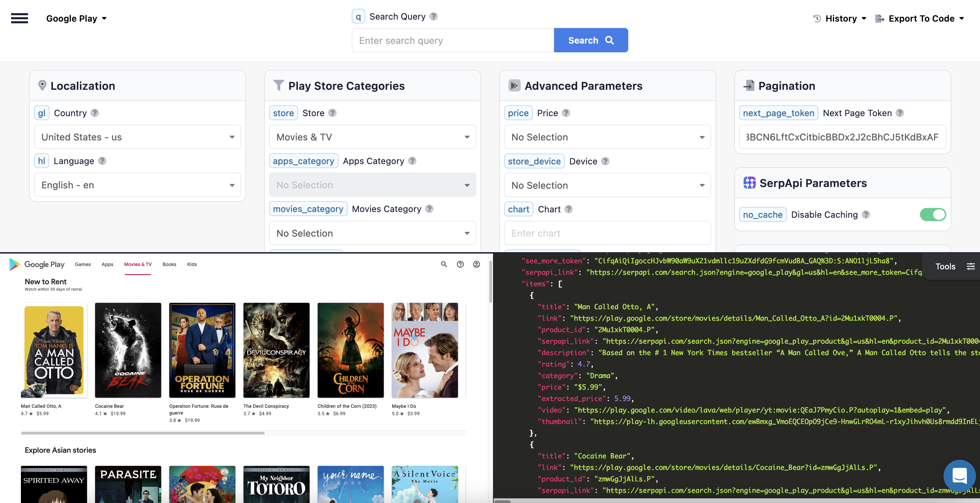Viewport: 980px width, 503px height.
Task: Click the SerpApi Parameters logo icon
Action: click(750, 183)
